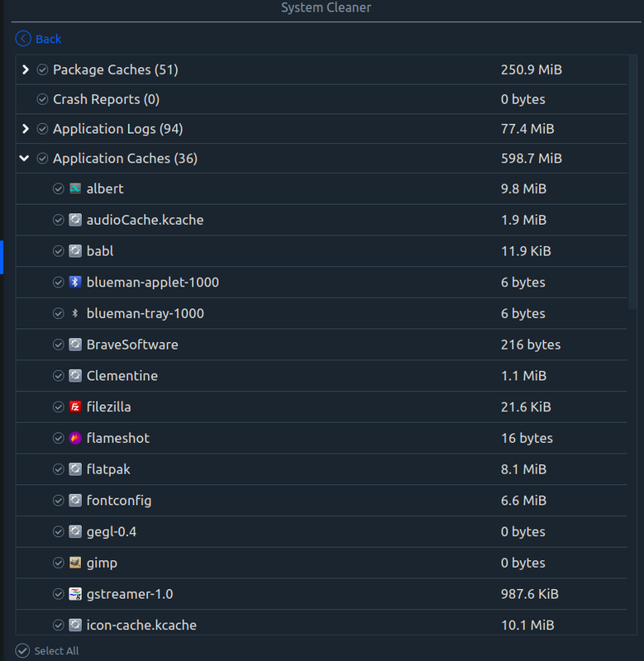Click the blueman-applet-1000 Bluetooth icon
The image size is (644, 661).
(x=75, y=282)
